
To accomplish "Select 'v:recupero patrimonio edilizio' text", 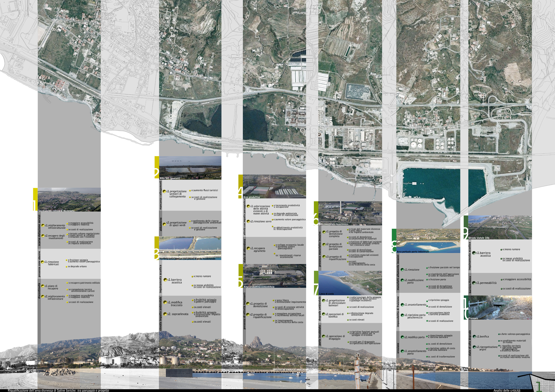I will point(84,283).
